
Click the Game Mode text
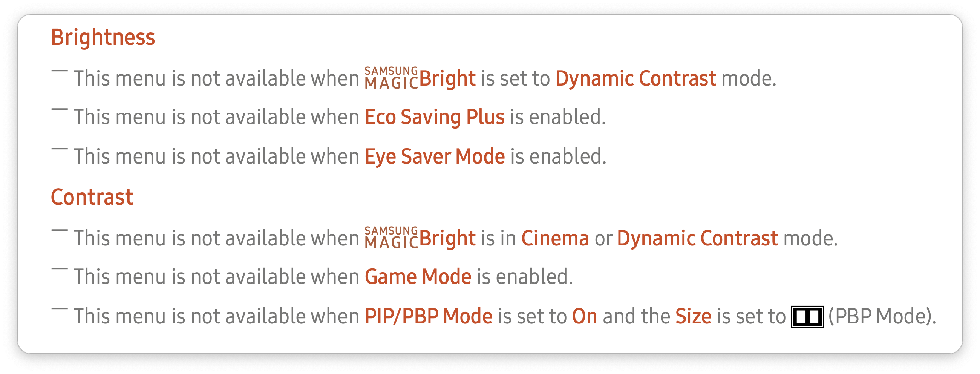(x=418, y=277)
